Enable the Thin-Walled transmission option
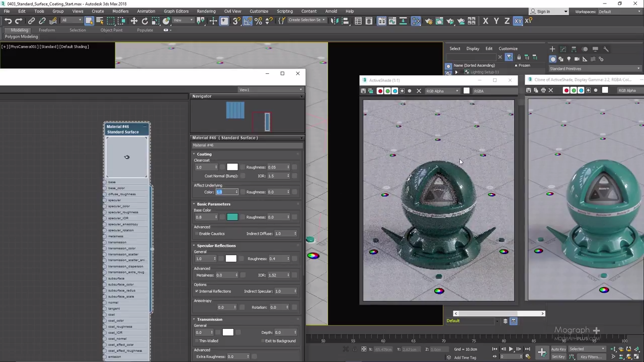Screen dimensions: 644x362 pos(197,341)
